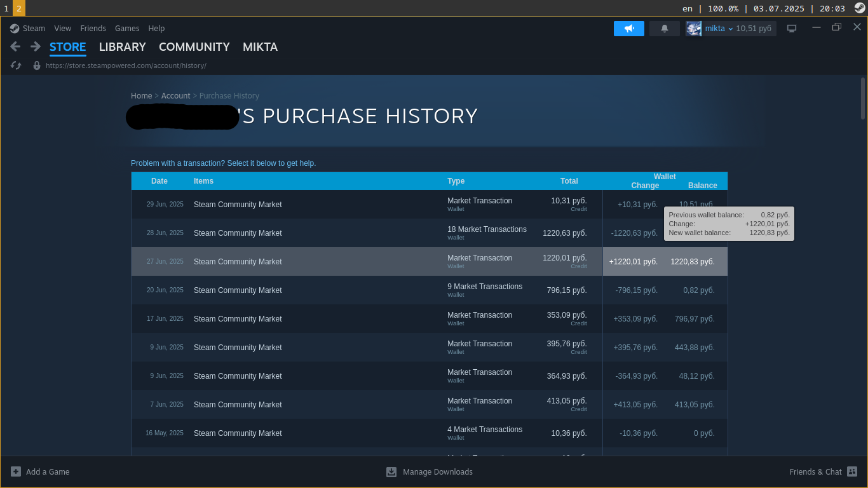Open the View menu

click(x=63, y=28)
